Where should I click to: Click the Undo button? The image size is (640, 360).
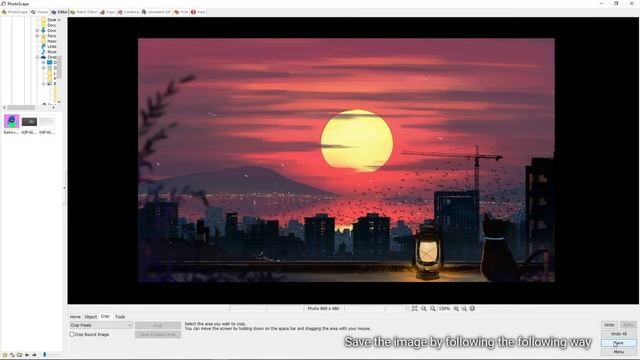[x=609, y=325]
